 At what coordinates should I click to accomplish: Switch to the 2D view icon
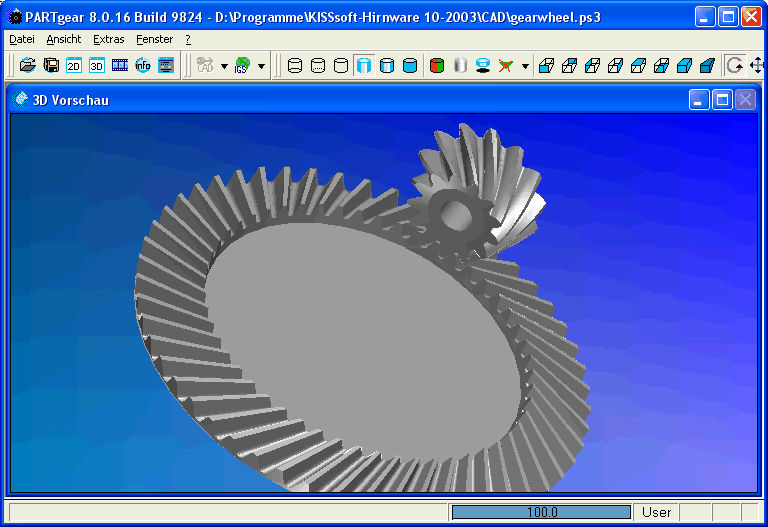click(73, 66)
